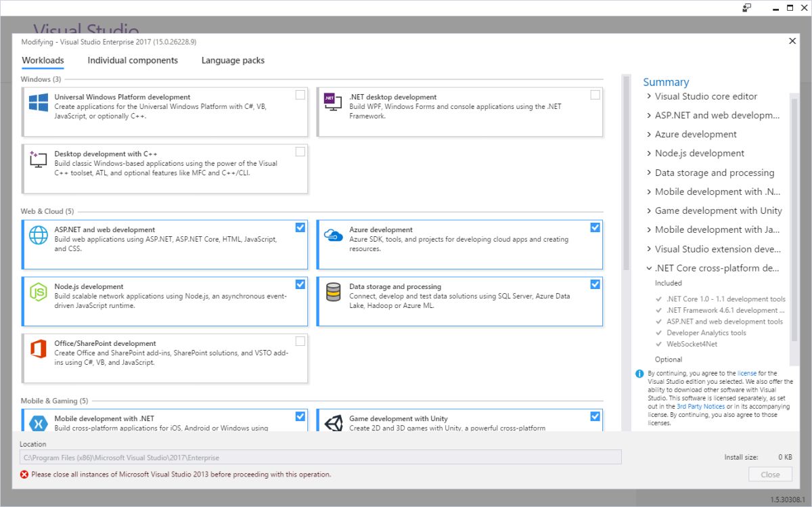Open the Individual components tab
Screen dimensions: 812x507
(133, 60)
